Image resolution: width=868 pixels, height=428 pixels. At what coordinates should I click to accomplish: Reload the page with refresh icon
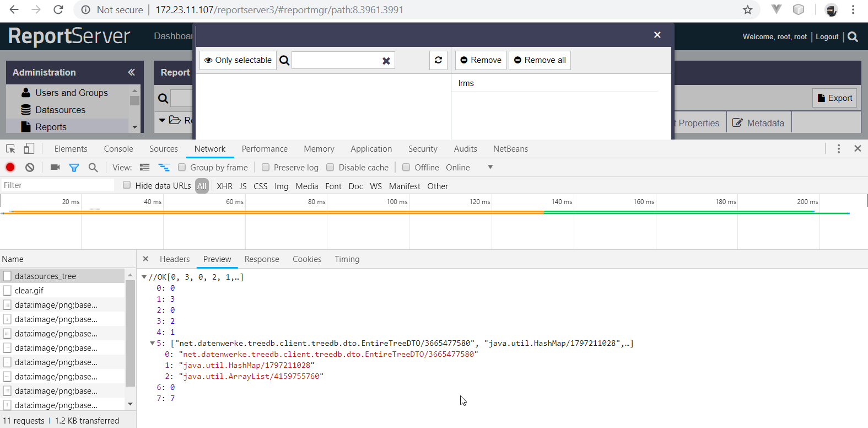pos(58,9)
